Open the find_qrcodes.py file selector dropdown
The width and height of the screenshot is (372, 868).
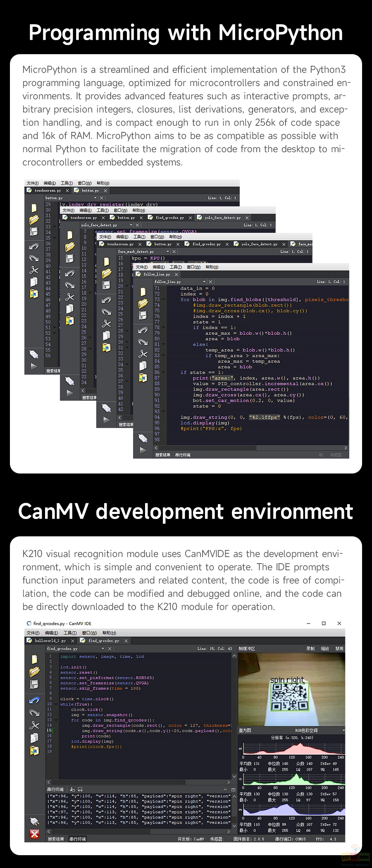click(x=104, y=648)
